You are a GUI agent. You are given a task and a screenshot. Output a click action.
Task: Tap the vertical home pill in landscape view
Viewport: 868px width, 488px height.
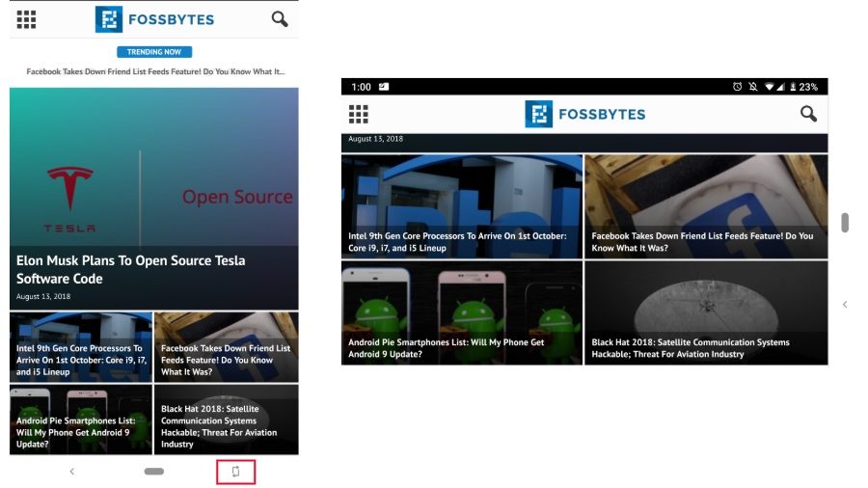coord(845,223)
